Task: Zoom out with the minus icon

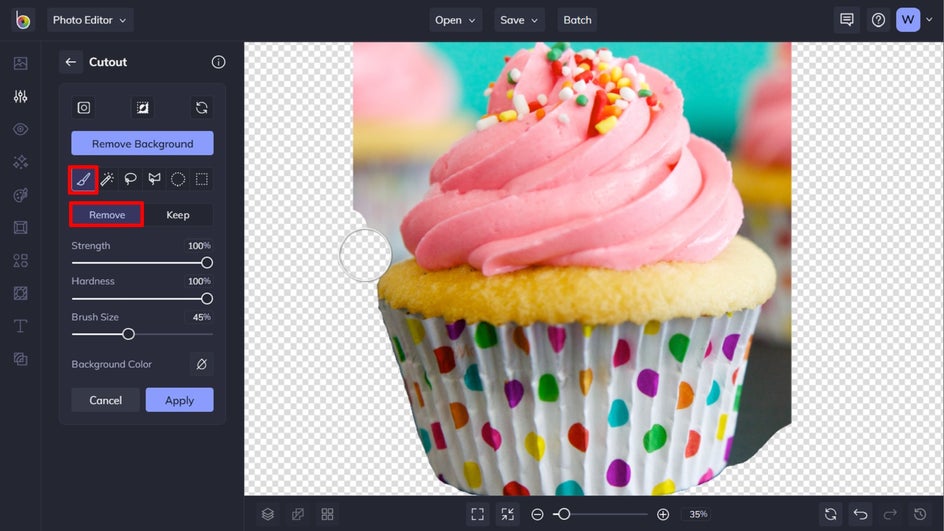Action: click(538, 514)
